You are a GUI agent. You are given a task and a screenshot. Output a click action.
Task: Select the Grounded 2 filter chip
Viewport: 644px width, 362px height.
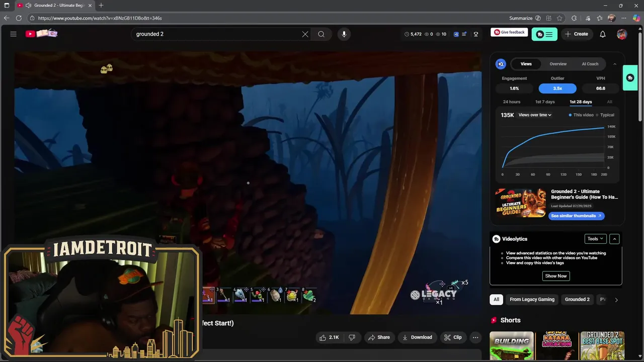577,300
